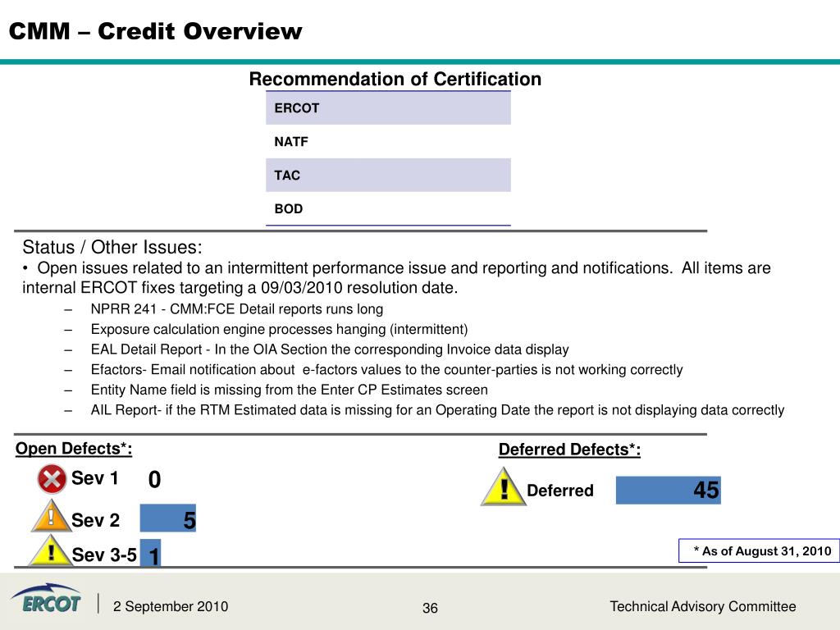The image size is (840, 630).
Task: Select the blue Sev 2 bar showing 5
Action: 167,518
